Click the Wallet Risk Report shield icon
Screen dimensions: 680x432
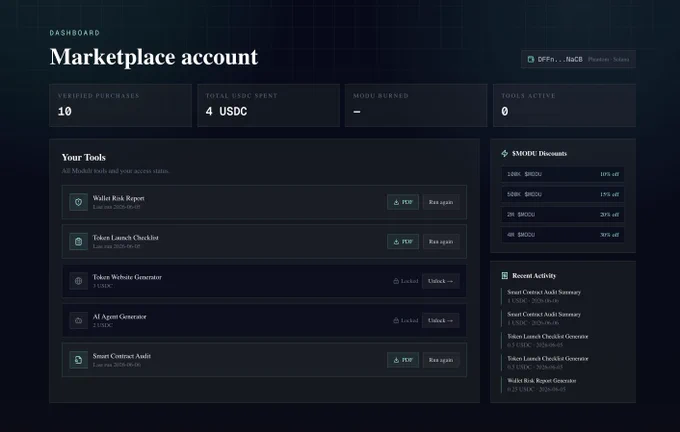click(78, 202)
